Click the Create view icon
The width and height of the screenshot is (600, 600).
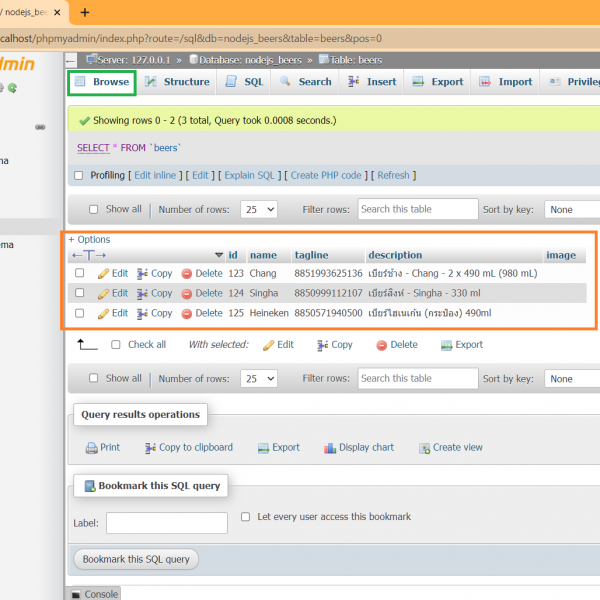(x=424, y=448)
